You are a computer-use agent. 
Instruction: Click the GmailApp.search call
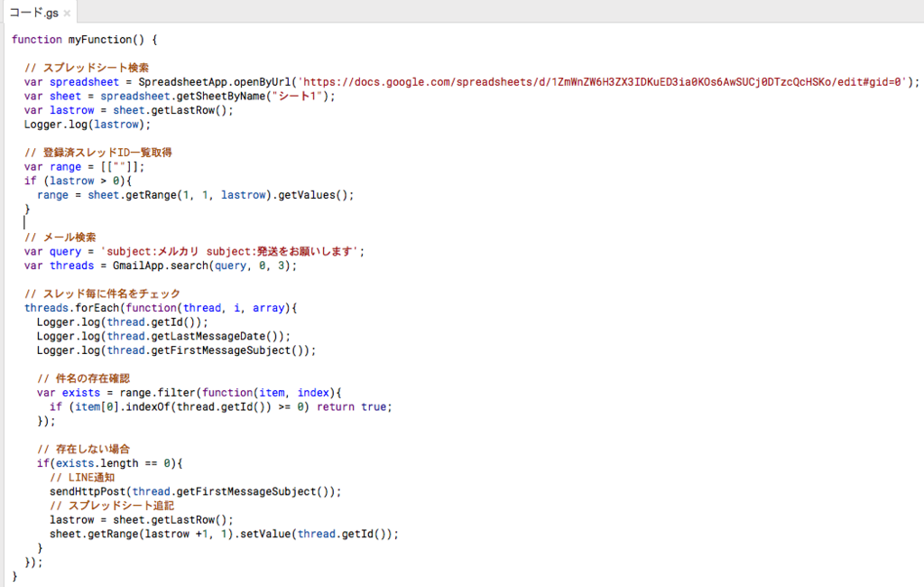pos(205,266)
